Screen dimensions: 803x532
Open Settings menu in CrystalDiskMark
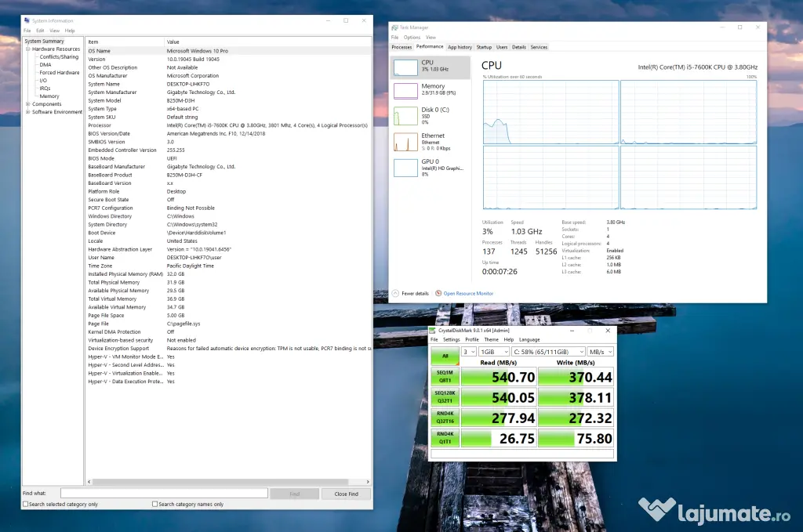[x=451, y=340]
